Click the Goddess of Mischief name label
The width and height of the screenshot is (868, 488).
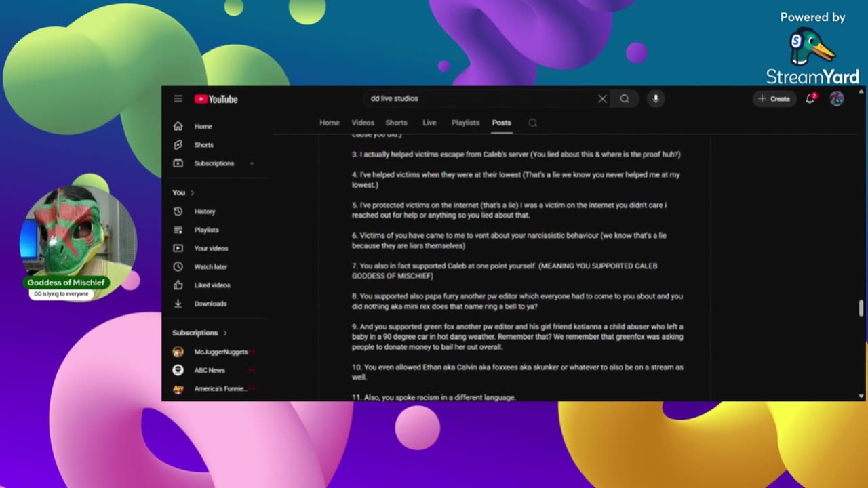(x=66, y=283)
